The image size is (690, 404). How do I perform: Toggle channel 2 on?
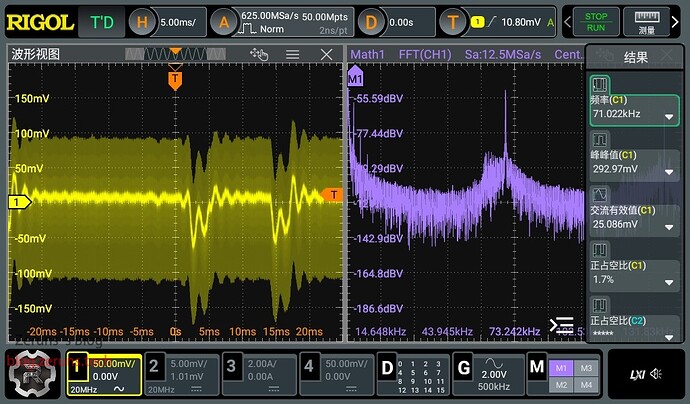[180, 374]
